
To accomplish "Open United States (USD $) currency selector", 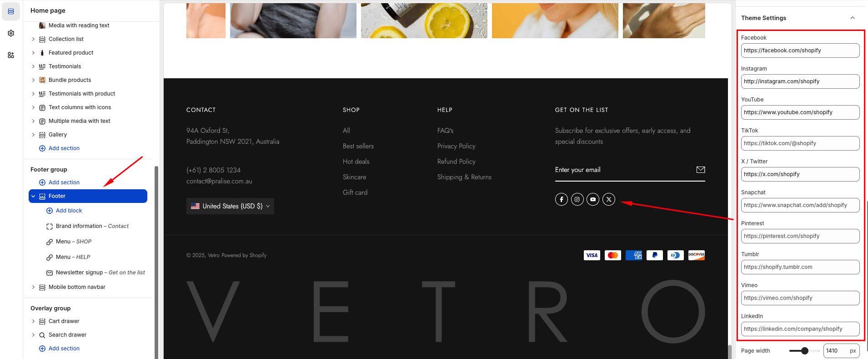I will coord(230,206).
